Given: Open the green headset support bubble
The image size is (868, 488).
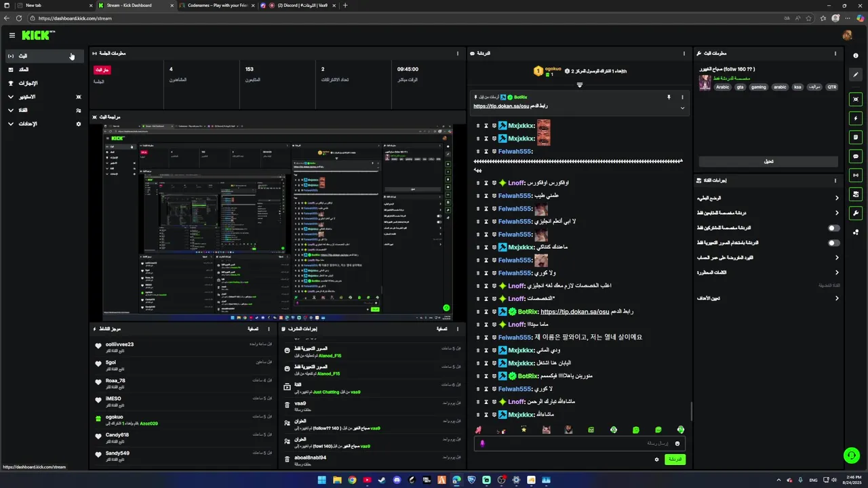Looking at the screenshot, I should click(851, 455).
